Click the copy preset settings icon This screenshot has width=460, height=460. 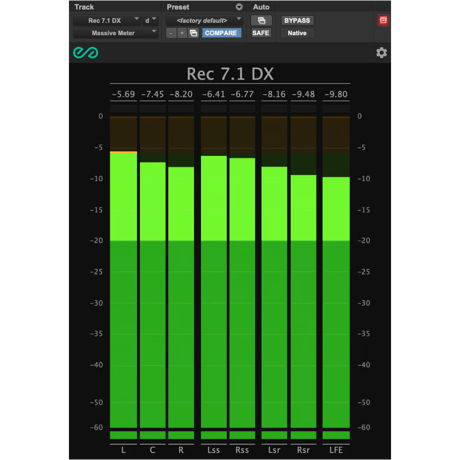pyautogui.click(x=193, y=33)
